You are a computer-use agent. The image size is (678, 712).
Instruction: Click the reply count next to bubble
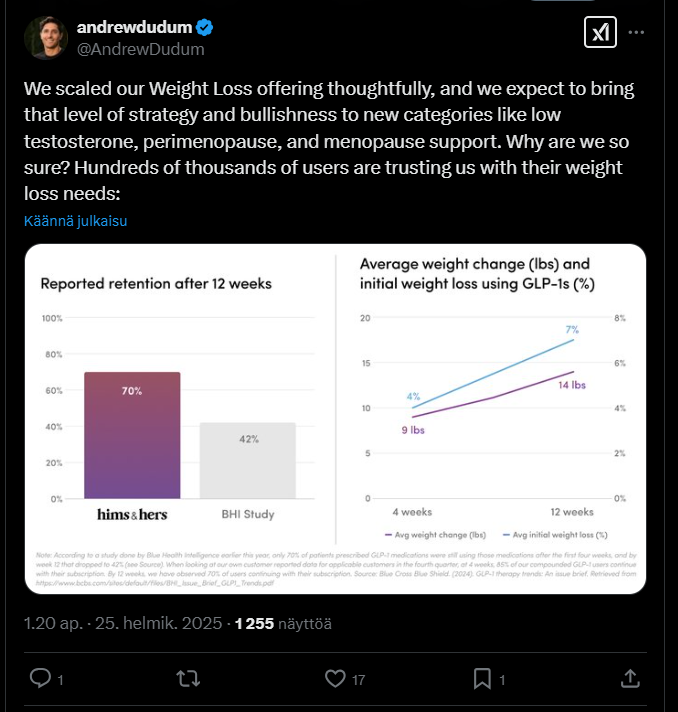[60, 680]
